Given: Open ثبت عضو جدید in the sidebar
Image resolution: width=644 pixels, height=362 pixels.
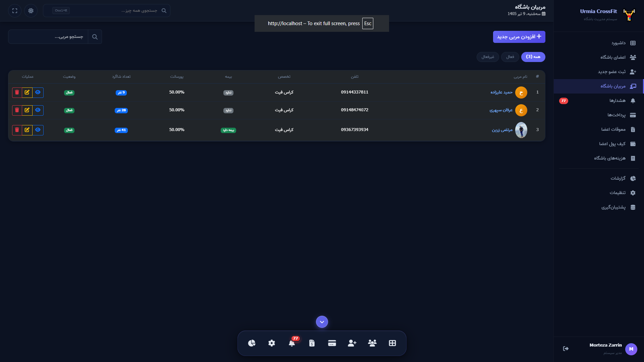Looking at the screenshot, I should pyautogui.click(x=599, y=72).
